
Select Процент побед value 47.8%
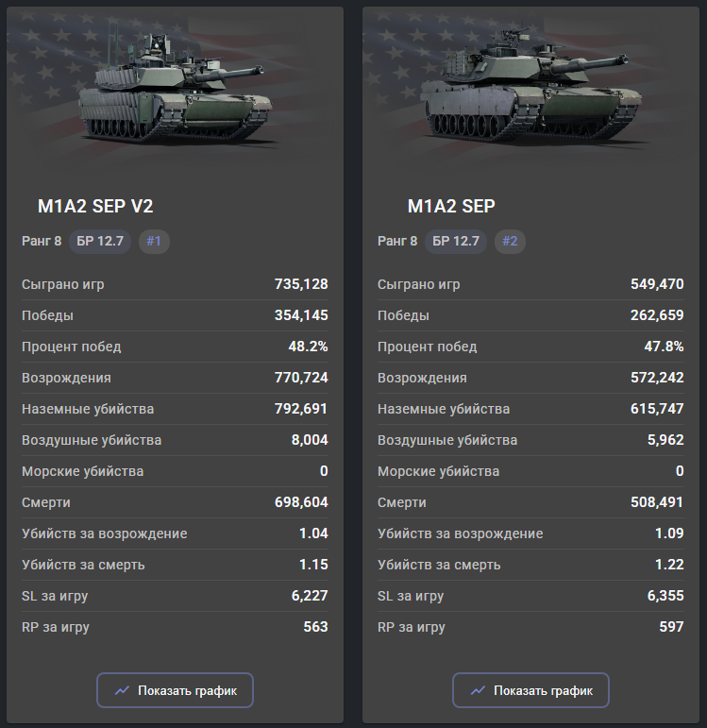click(664, 347)
